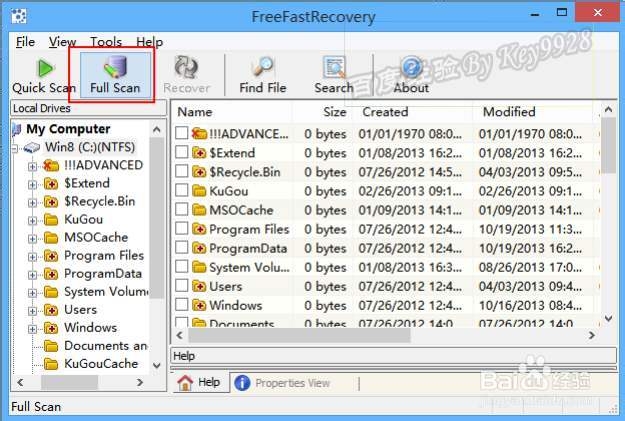625x421 pixels.
Task: Click the $Extend folder icon in file list
Action: coord(199,153)
